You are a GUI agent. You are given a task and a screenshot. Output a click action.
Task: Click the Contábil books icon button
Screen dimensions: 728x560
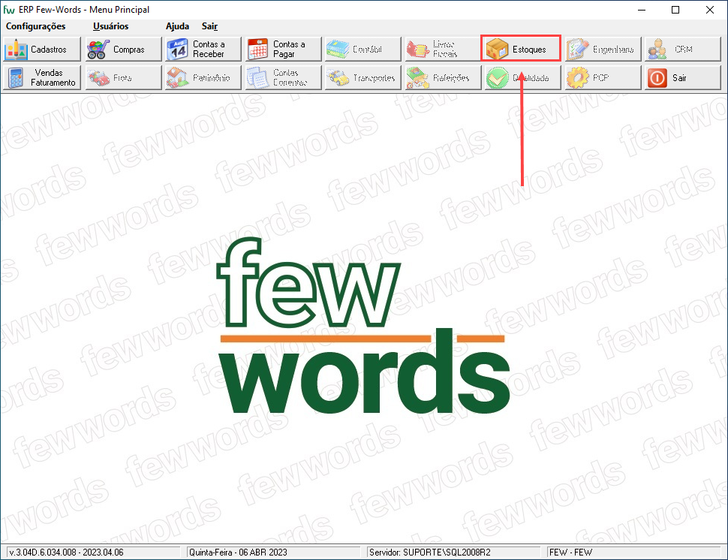point(363,50)
